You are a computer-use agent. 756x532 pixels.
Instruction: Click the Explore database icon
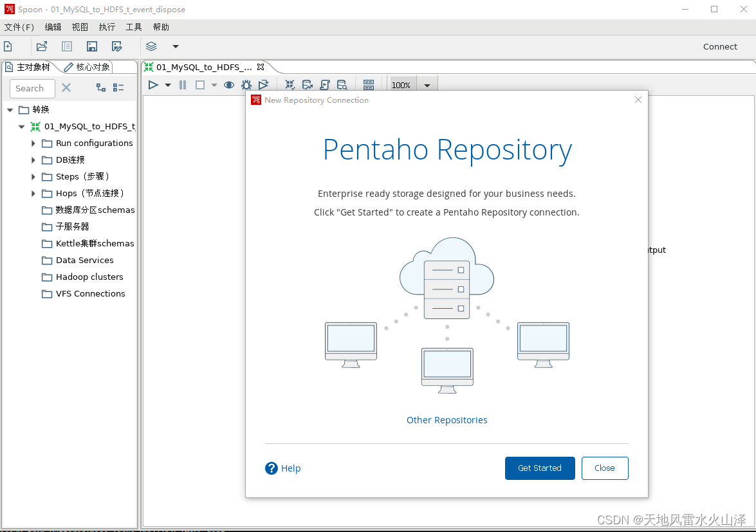[342, 85]
